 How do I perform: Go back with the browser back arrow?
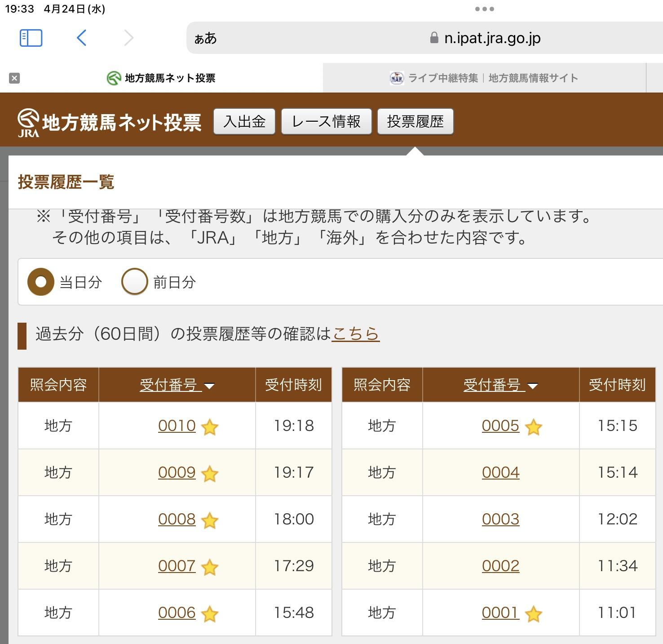pos(81,38)
